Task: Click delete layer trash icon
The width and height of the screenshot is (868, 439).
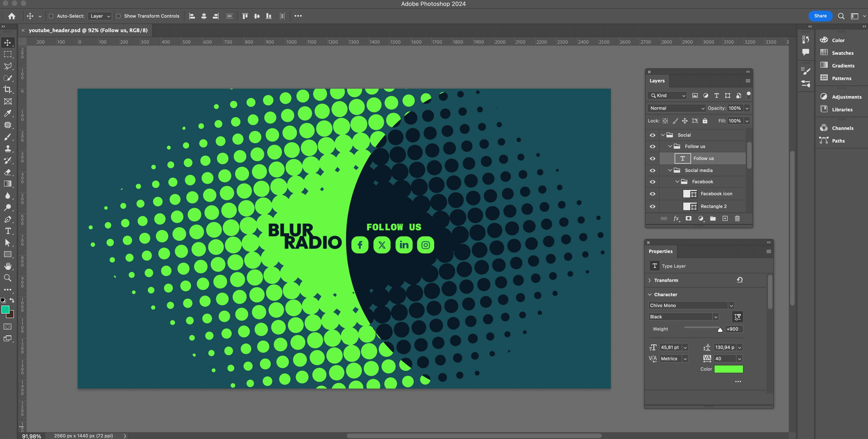Action: (x=737, y=218)
